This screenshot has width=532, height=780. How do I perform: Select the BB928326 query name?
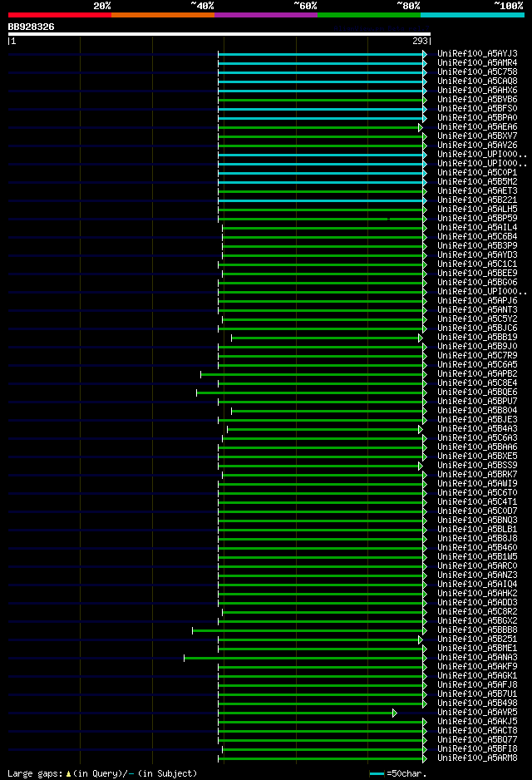click(31, 27)
